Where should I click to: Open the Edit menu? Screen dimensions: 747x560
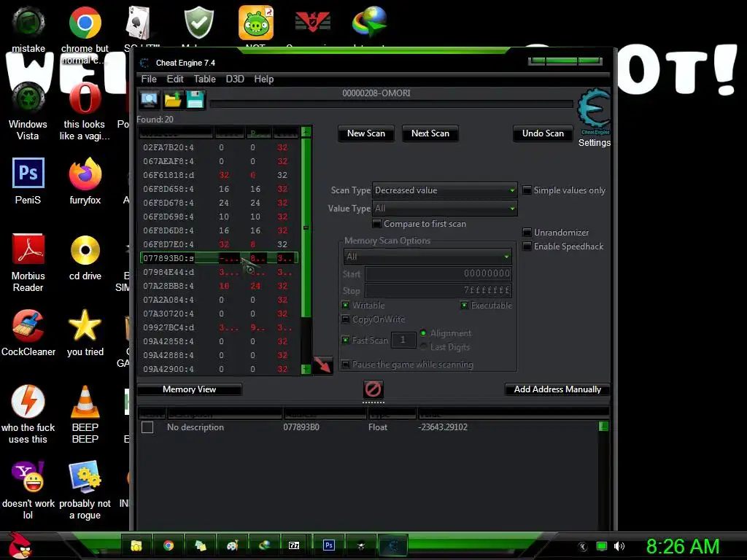175,79
